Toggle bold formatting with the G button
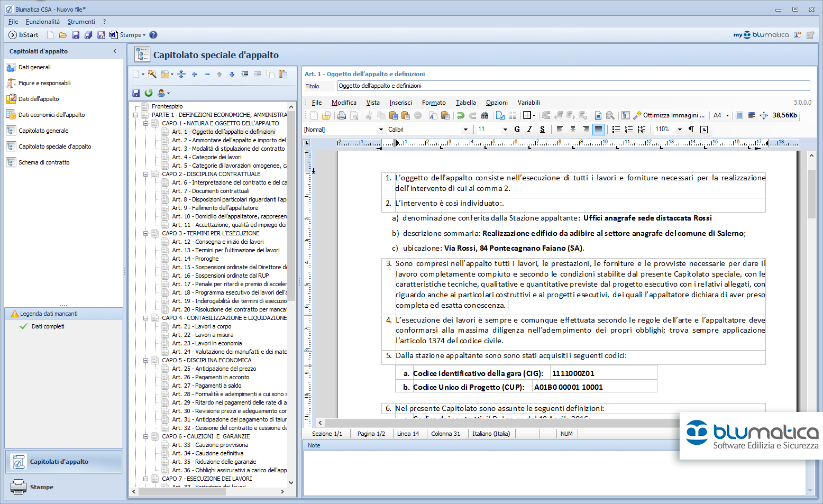Screen dimensions: 823x504 click(x=517, y=130)
